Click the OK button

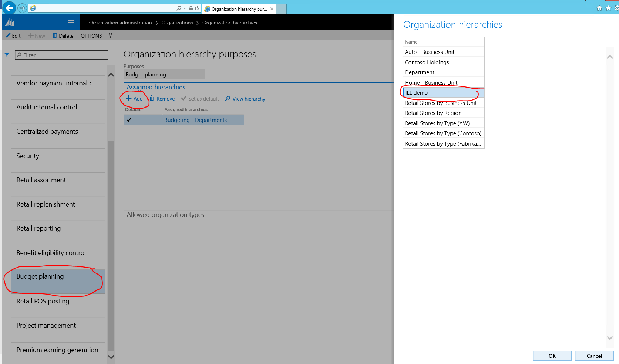552,356
